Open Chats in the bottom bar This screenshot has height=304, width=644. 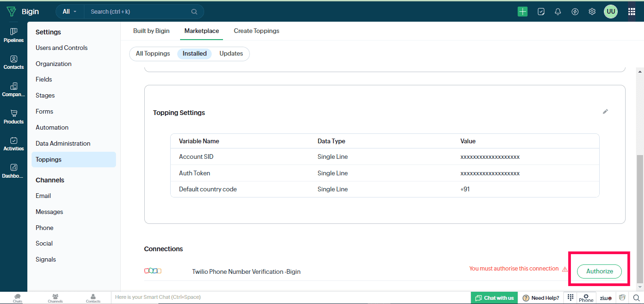(x=17, y=298)
